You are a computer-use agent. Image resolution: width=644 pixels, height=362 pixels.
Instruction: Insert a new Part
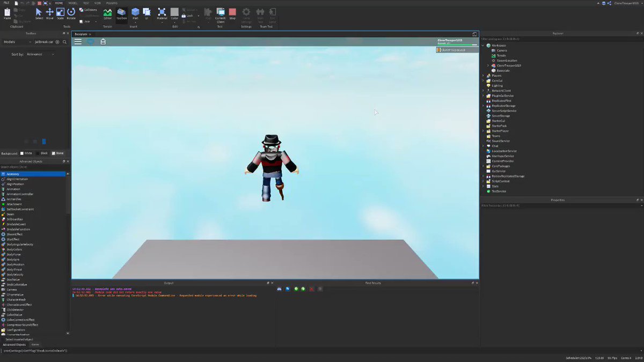135,13
